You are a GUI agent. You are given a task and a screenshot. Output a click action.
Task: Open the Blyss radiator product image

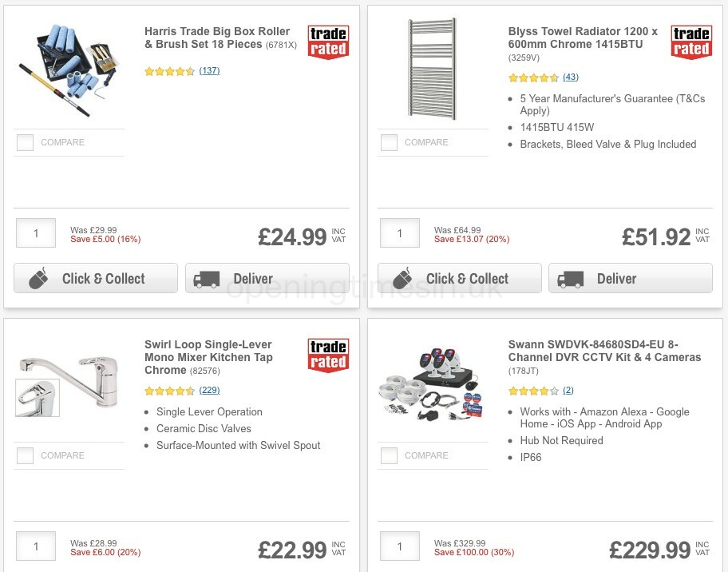(x=432, y=68)
